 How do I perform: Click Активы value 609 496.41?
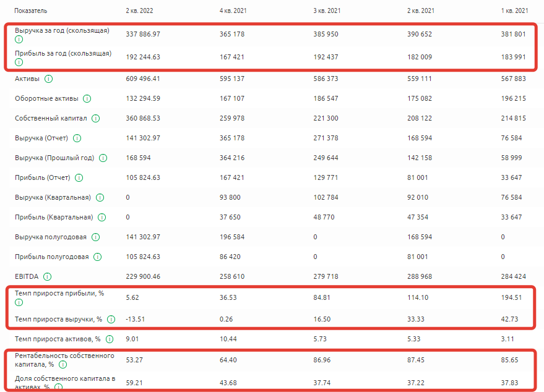pyautogui.click(x=143, y=79)
